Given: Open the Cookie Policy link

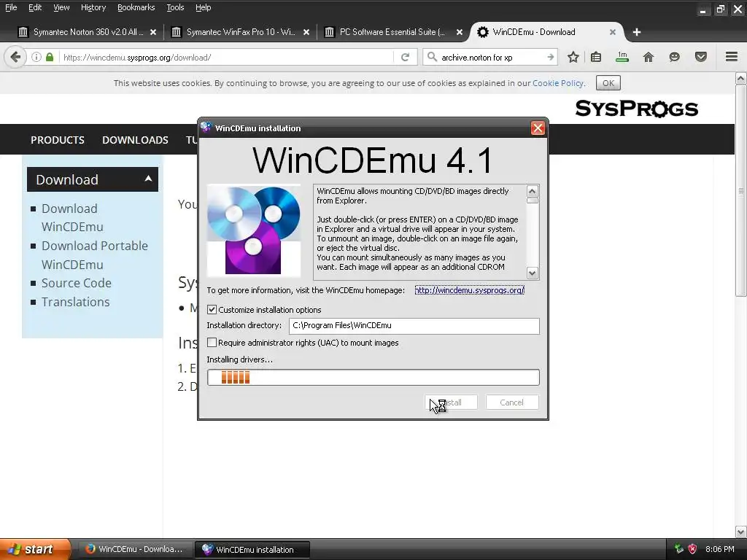Looking at the screenshot, I should [558, 83].
